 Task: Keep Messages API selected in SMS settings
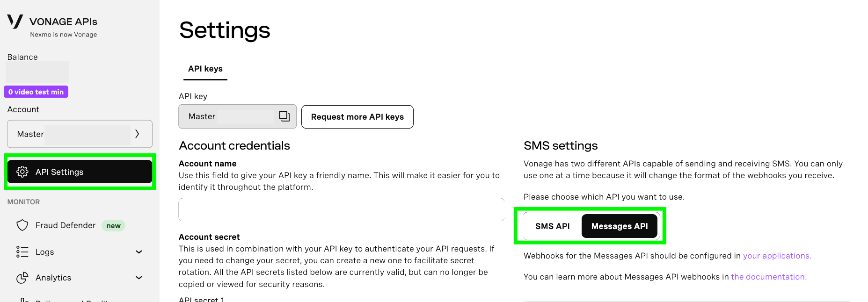click(x=619, y=226)
